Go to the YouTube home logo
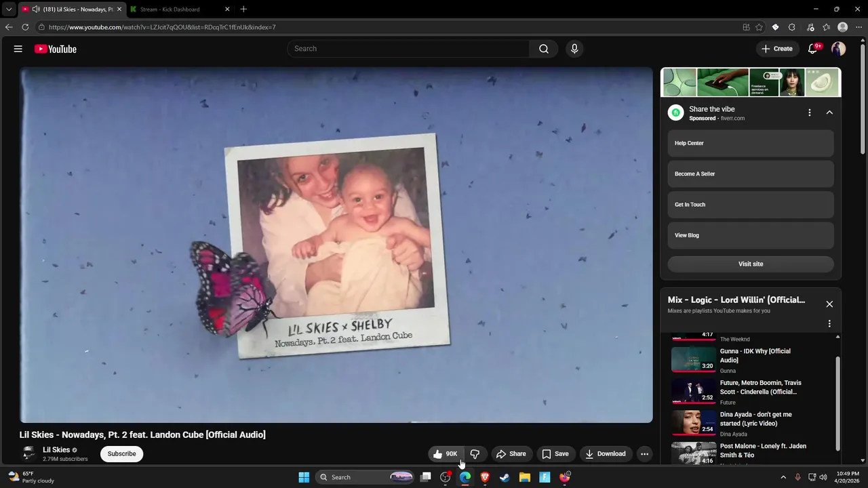This screenshot has height=488, width=868. [56, 49]
